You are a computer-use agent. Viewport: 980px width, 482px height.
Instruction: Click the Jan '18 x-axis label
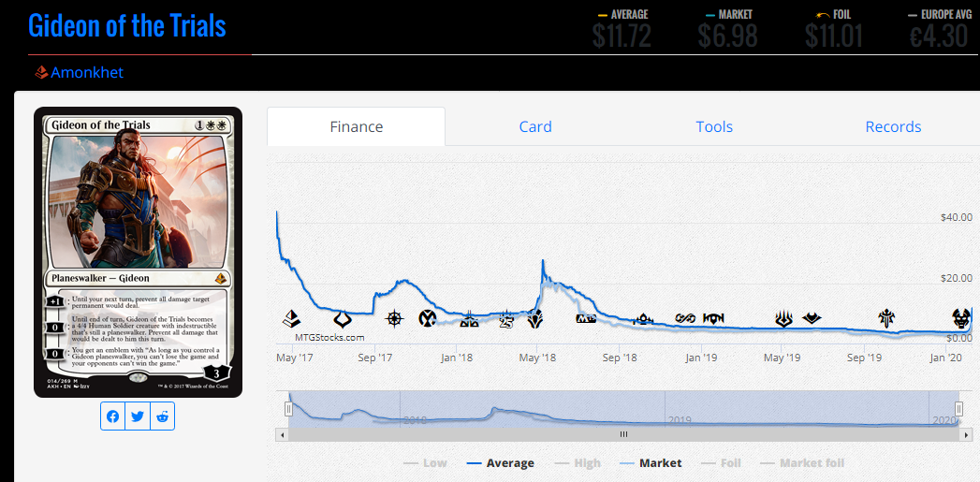[x=457, y=358]
